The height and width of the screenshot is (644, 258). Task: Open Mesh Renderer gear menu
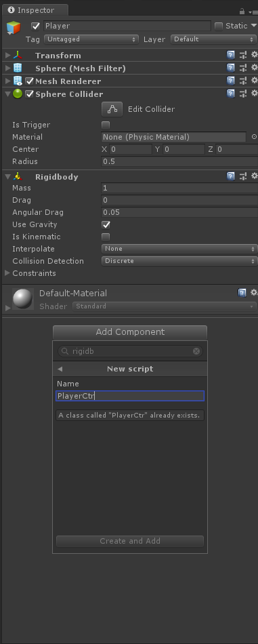tap(255, 81)
